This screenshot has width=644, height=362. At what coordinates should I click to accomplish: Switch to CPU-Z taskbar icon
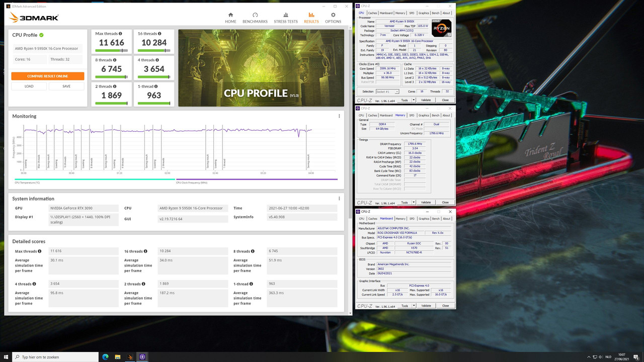point(142,357)
